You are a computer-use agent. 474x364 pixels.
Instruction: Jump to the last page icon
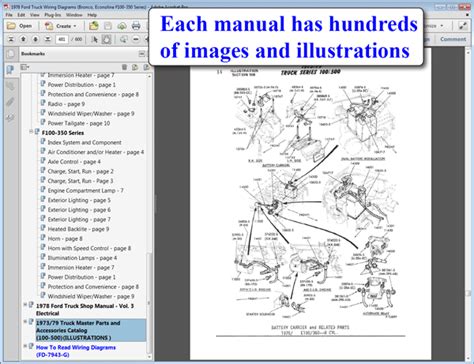pos(48,39)
